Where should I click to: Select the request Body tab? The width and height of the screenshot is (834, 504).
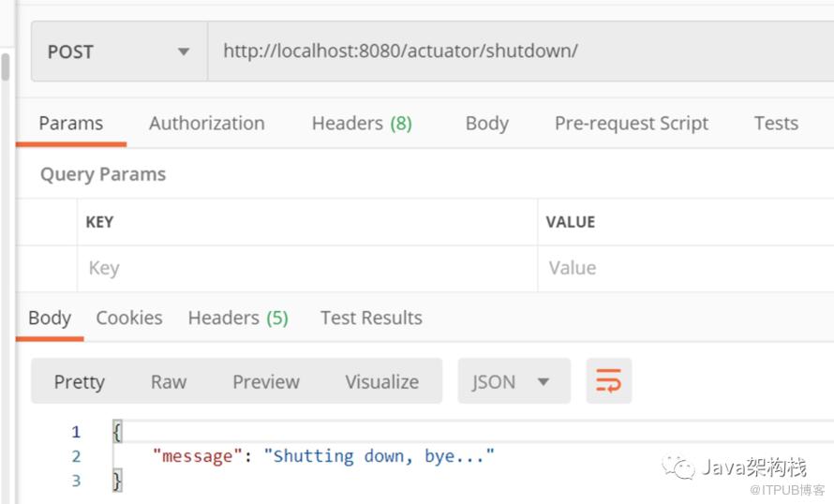pos(486,124)
